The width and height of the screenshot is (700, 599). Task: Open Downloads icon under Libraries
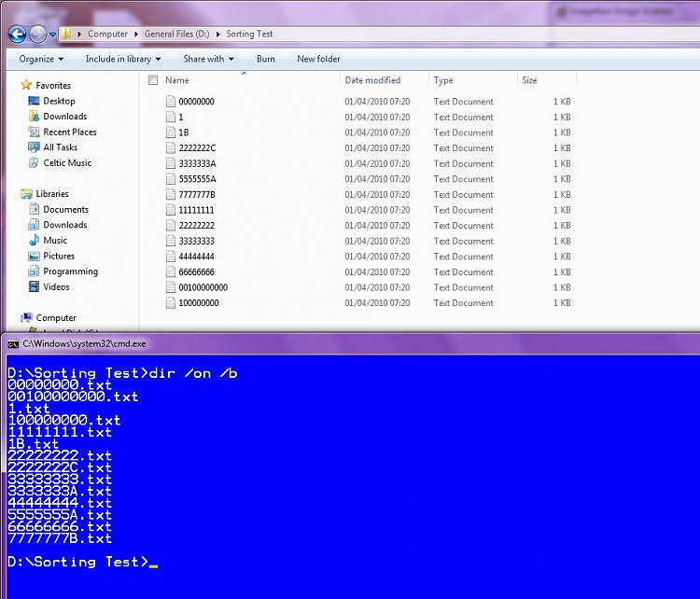click(x=34, y=225)
